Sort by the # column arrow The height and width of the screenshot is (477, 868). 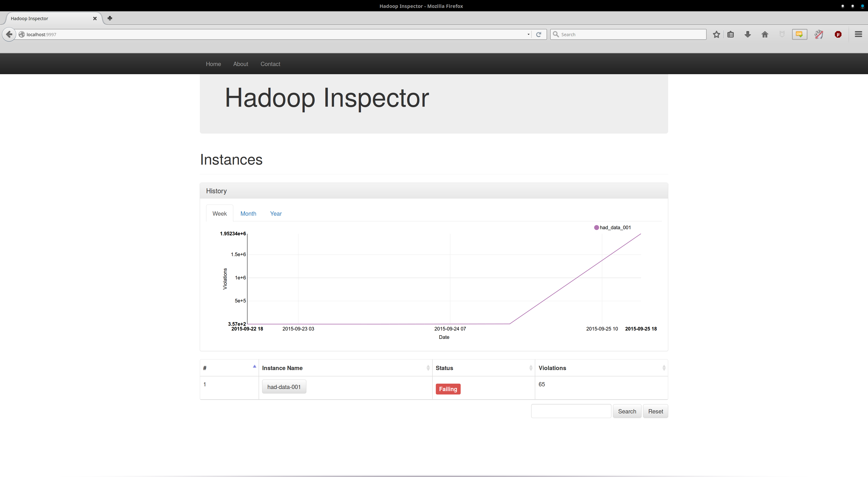[254, 367]
